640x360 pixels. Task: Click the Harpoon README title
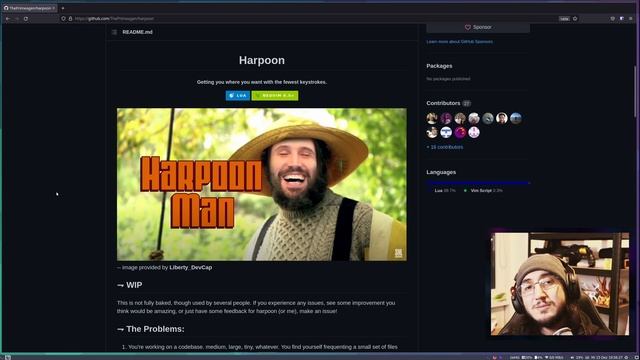[x=262, y=60]
